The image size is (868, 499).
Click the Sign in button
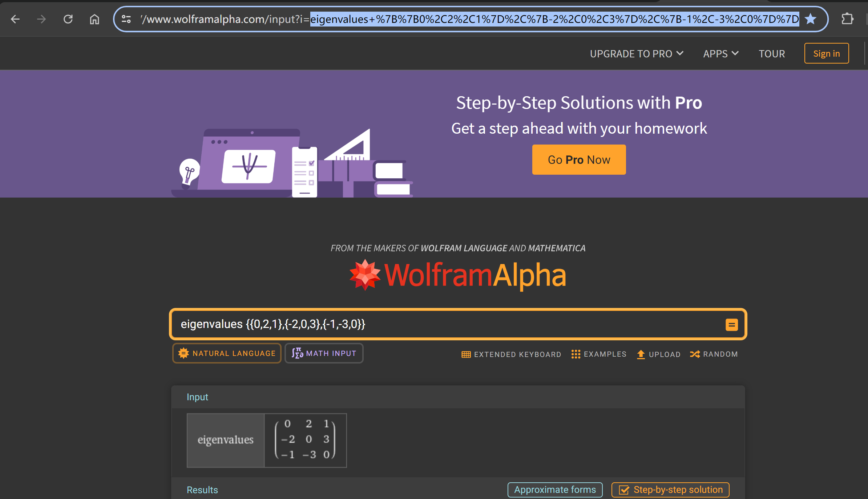(x=826, y=53)
